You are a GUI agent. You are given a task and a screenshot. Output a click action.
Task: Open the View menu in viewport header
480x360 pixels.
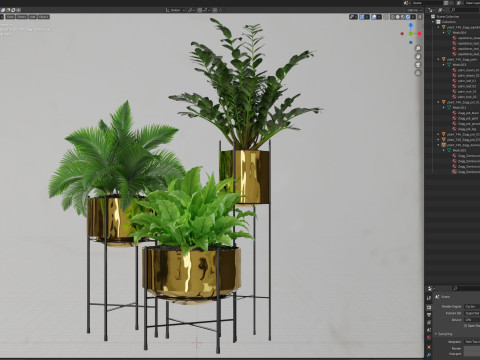[10, 17]
